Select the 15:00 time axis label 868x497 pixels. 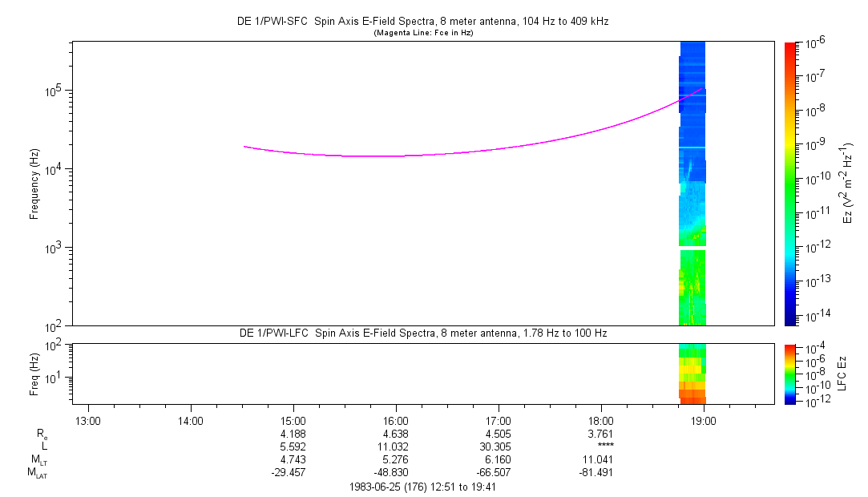tap(293, 421)
